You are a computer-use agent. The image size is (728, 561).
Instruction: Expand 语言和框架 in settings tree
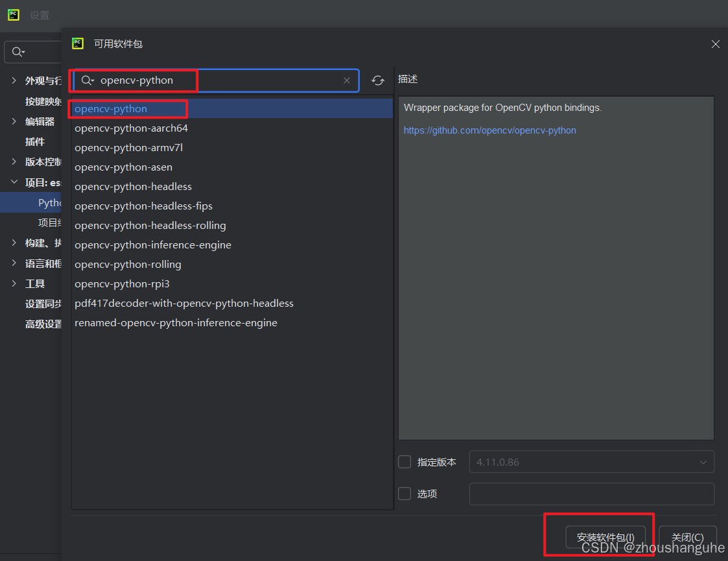tap(14, 263)
